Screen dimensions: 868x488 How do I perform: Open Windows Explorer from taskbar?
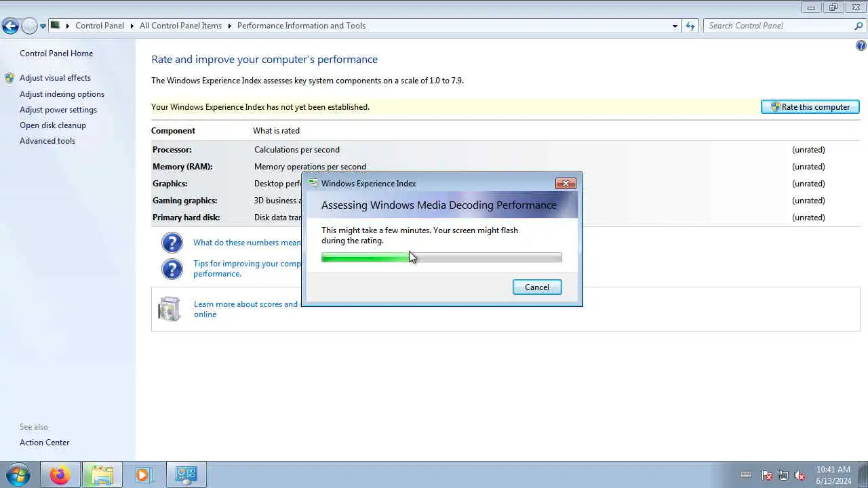(x=102, y=475)
